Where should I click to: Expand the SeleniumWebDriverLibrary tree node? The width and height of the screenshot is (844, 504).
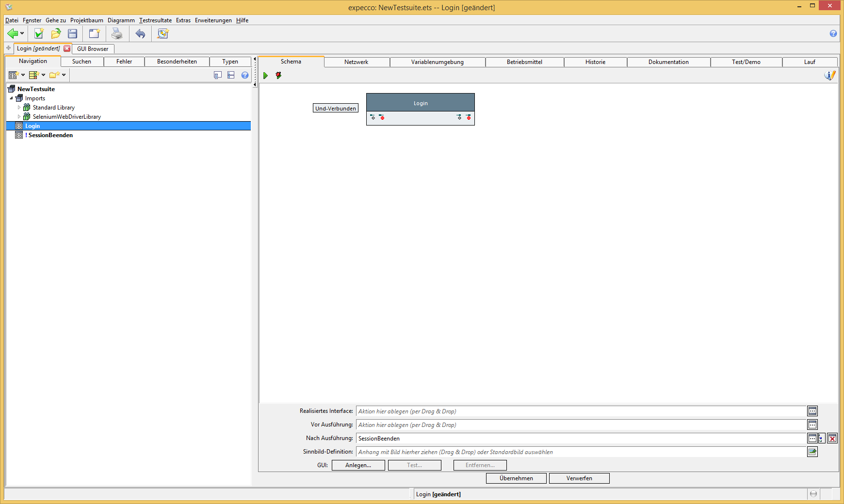(x=19, y=117)
